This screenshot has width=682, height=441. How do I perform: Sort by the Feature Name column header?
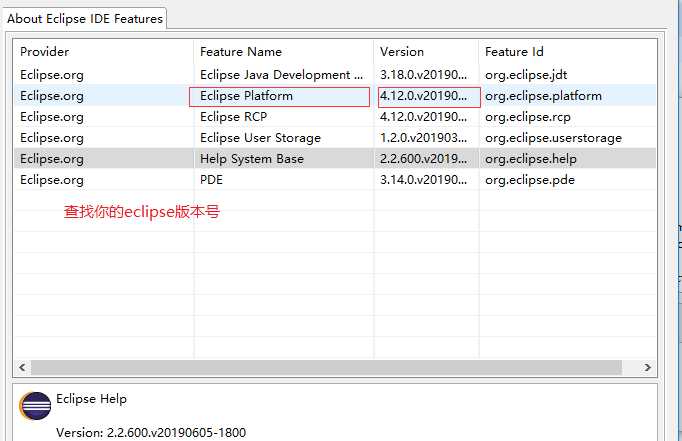point(241,52)
